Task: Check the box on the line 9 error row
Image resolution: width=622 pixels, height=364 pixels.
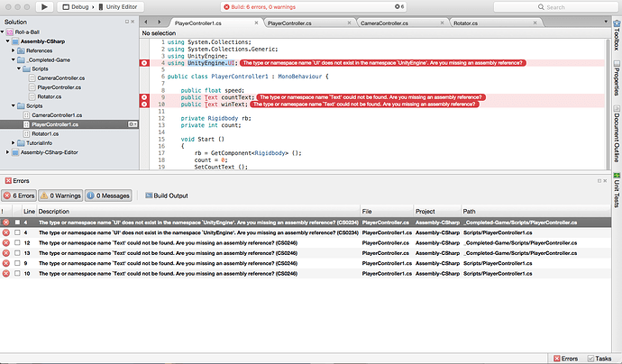Action: pyautogui.click(x=17, y=263)
